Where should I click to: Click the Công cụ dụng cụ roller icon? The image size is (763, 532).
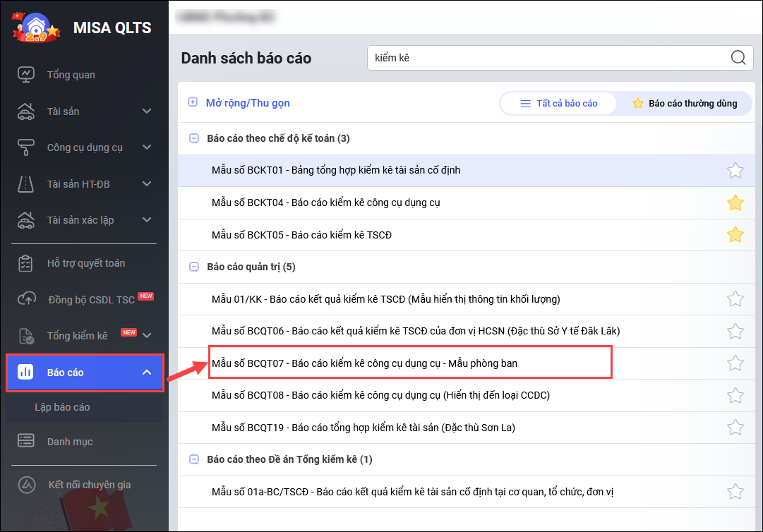tap(26, 147)
